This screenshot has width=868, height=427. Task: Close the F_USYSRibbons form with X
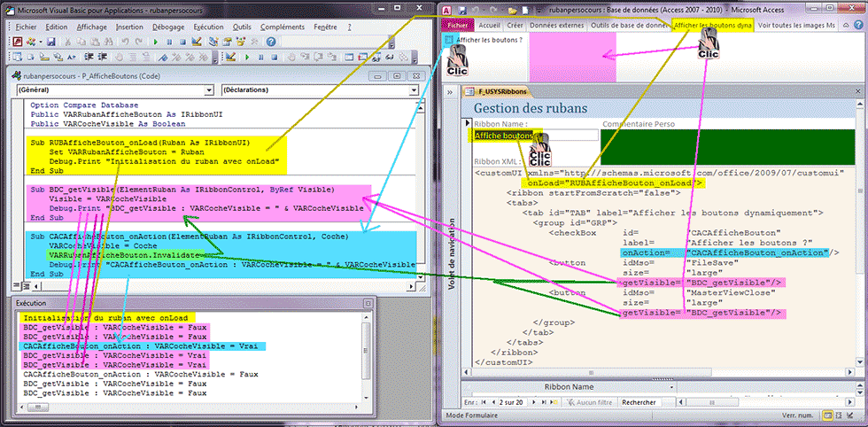(857, 92)
